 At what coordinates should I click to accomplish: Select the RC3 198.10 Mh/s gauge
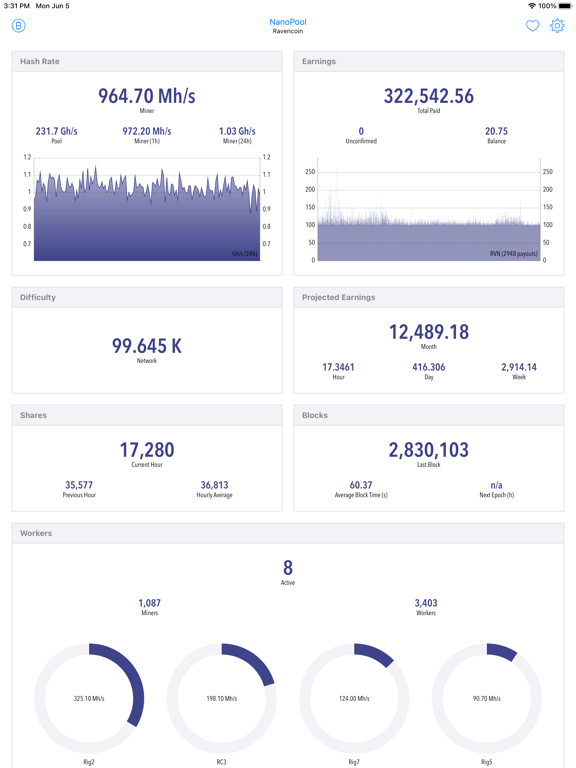coord(222,698)
